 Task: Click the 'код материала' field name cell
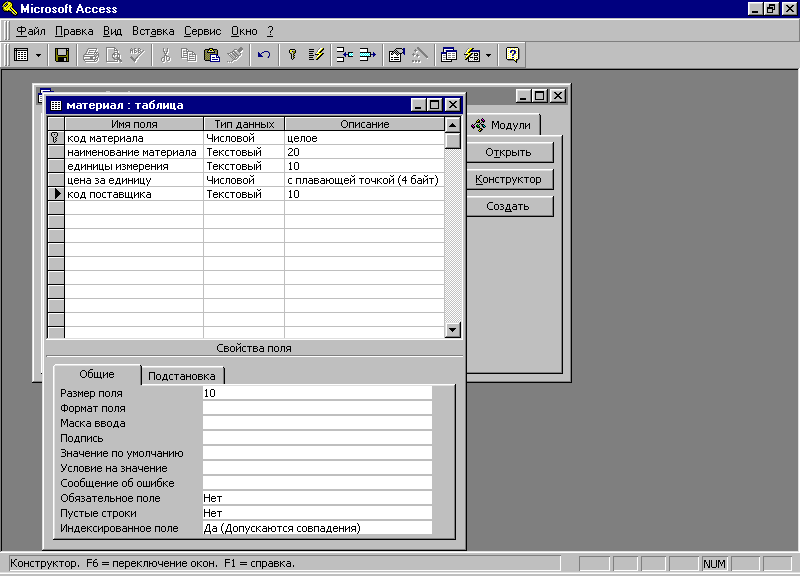(134, 138)
